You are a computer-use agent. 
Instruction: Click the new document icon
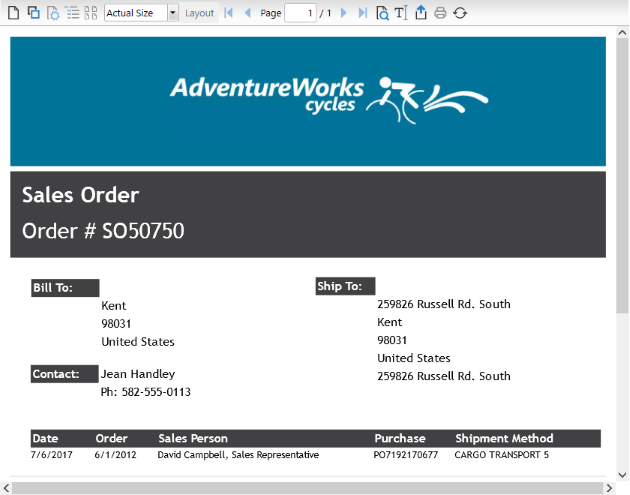pyautogui.click(x=14, y=13)
